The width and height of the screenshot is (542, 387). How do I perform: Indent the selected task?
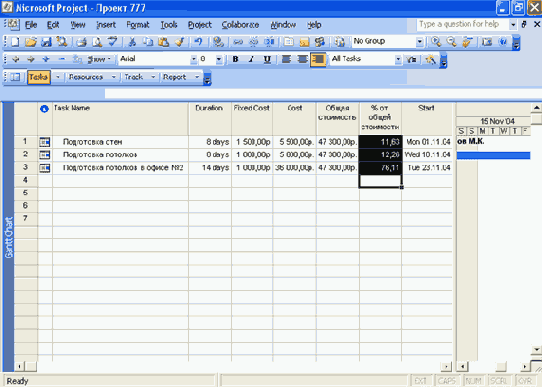click(31, 59)
